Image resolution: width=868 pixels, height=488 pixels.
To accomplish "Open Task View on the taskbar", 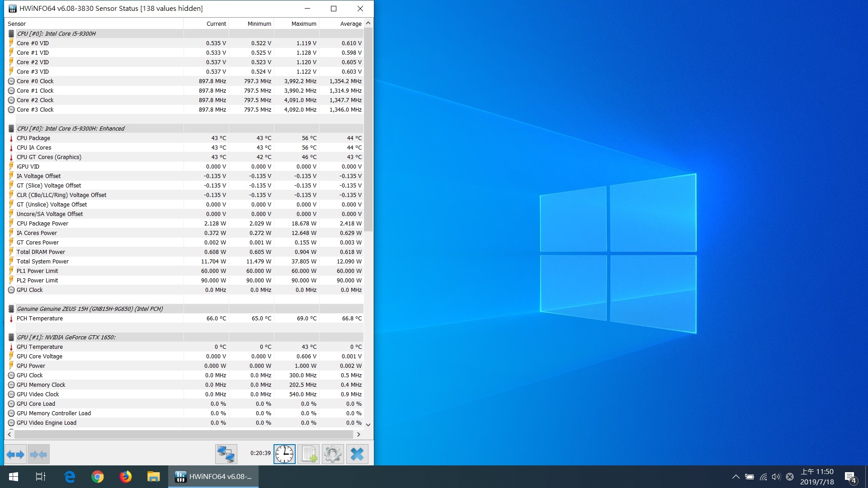I will tap(41, 477).
